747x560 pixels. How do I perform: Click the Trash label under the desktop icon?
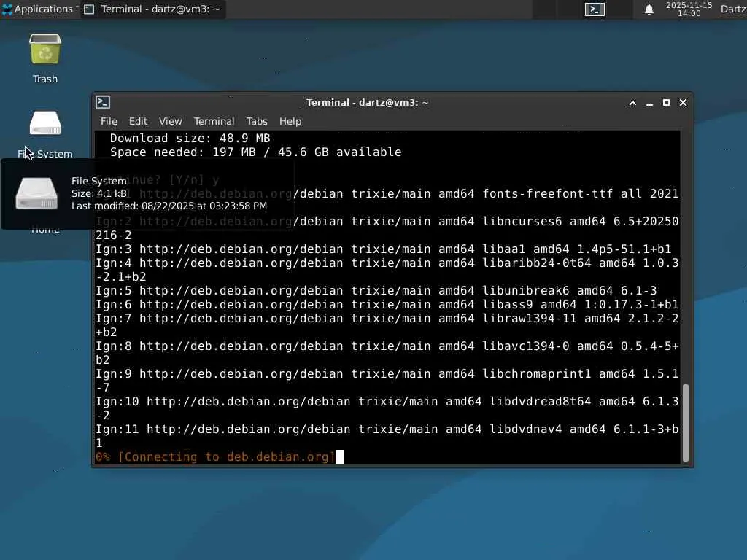coord(45,79)
